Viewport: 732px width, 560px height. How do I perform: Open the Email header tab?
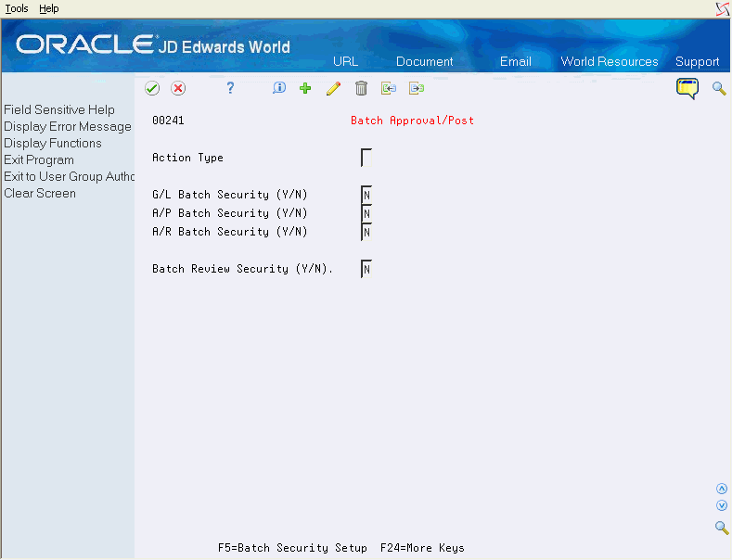point(516,61)
